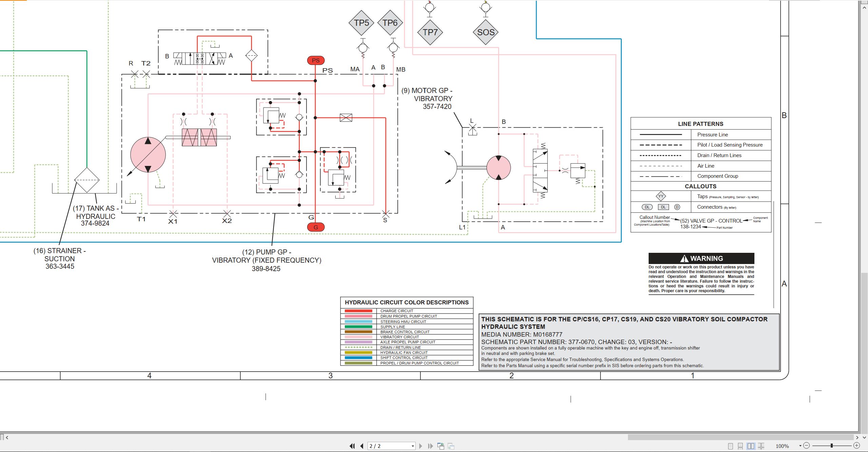This screenshot has height=452, width=868.
Task: Open the page number dropdown arrow
Action: [413, 446]
